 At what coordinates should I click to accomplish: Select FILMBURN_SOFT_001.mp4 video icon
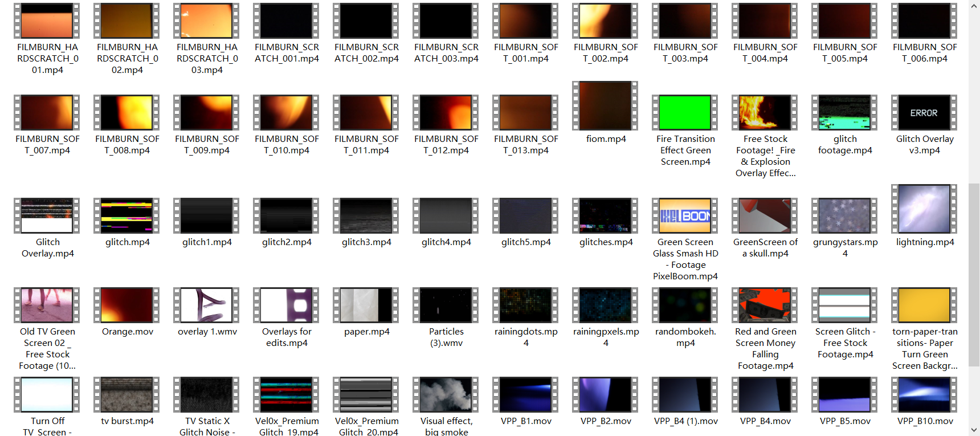[525, 21]
